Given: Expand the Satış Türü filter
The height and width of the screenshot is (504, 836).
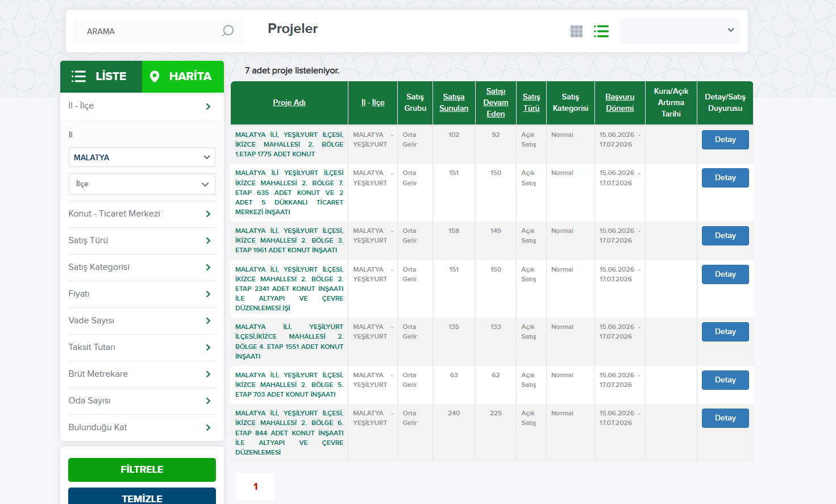Looking at the screenshot, I should [142, 241].
